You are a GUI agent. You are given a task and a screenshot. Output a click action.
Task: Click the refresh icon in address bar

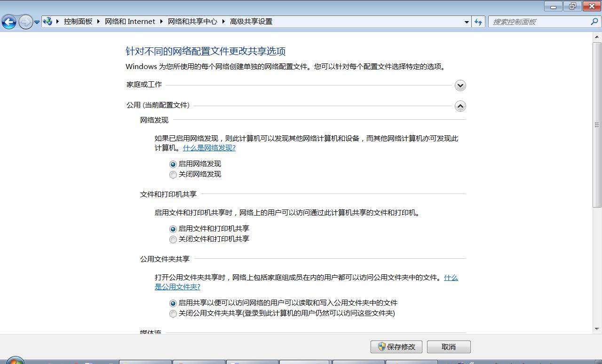point(478,22)
